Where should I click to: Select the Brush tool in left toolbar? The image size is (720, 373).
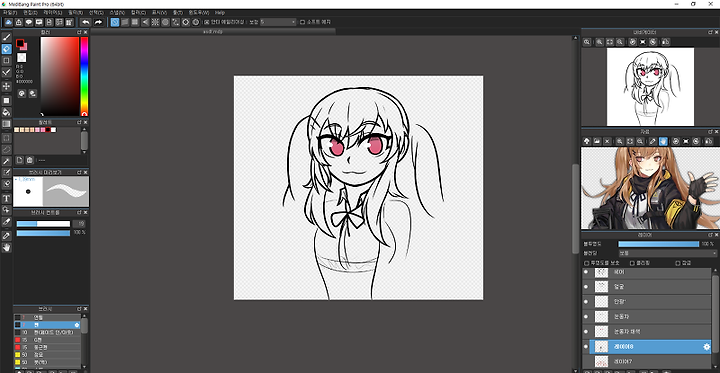pos(6,37)
